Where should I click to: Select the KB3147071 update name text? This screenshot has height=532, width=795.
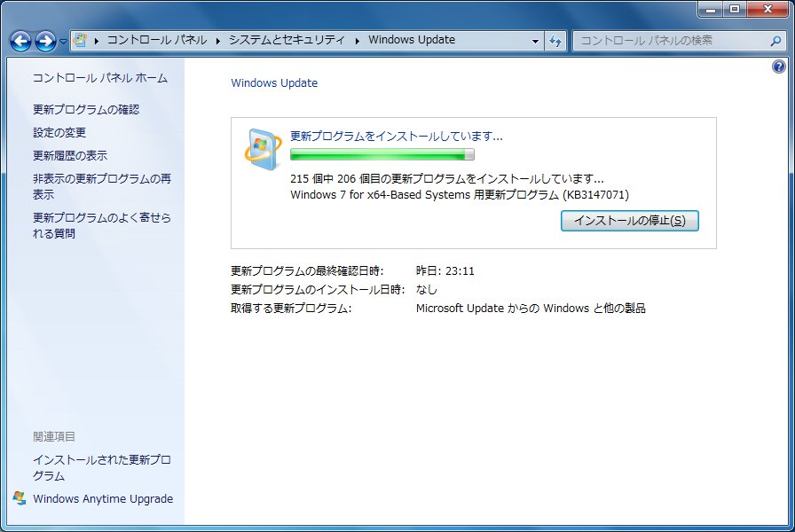(460, 195)
